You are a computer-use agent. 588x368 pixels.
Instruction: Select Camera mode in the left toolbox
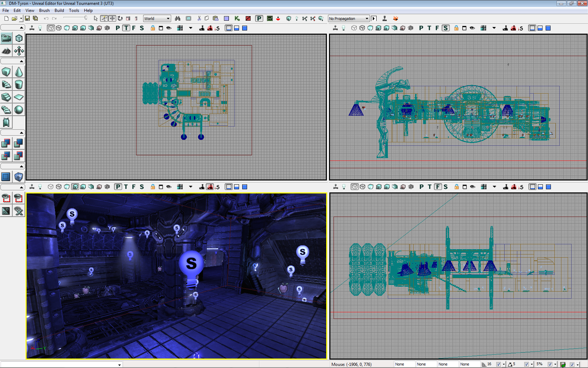pyautogui.click(x=6, y=38)
